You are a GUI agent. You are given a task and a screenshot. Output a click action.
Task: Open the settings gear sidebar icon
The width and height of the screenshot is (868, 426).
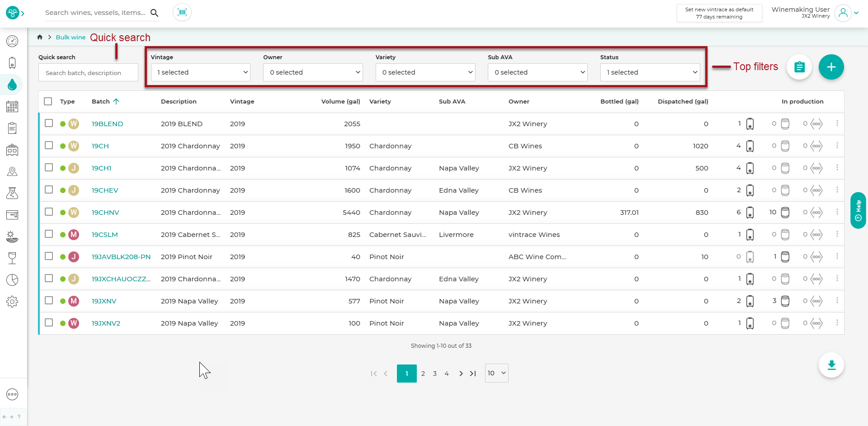(x=12, y=302)
